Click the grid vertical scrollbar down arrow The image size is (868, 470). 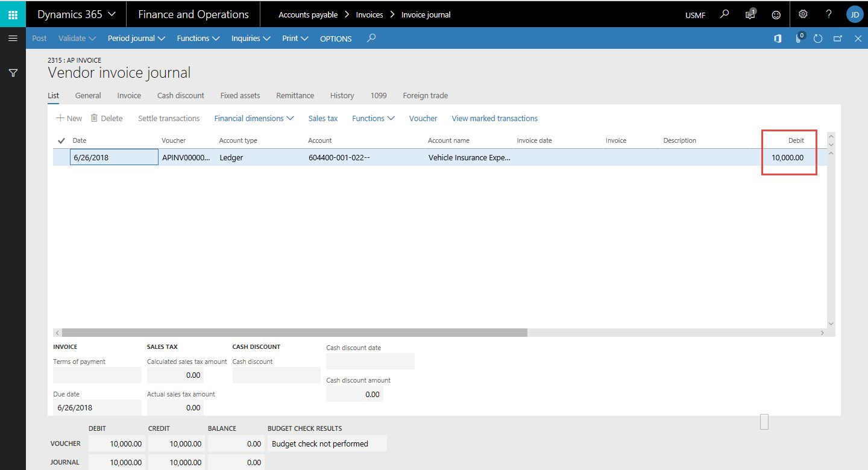point(831,324)
